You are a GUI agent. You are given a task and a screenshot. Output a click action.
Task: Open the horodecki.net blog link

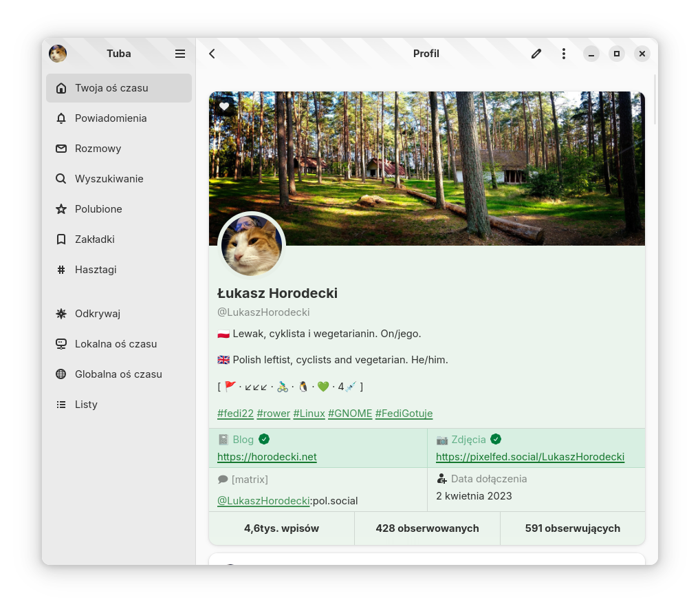tap(267, 457)
